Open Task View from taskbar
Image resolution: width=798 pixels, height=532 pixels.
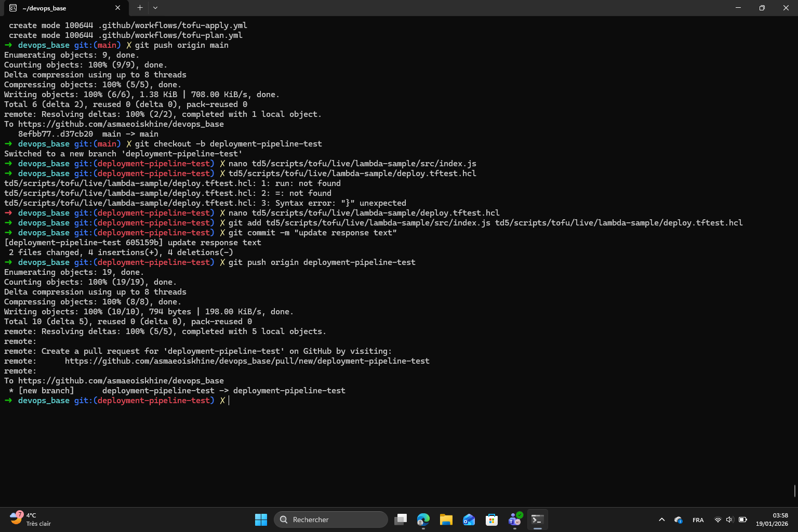point(401,520)
